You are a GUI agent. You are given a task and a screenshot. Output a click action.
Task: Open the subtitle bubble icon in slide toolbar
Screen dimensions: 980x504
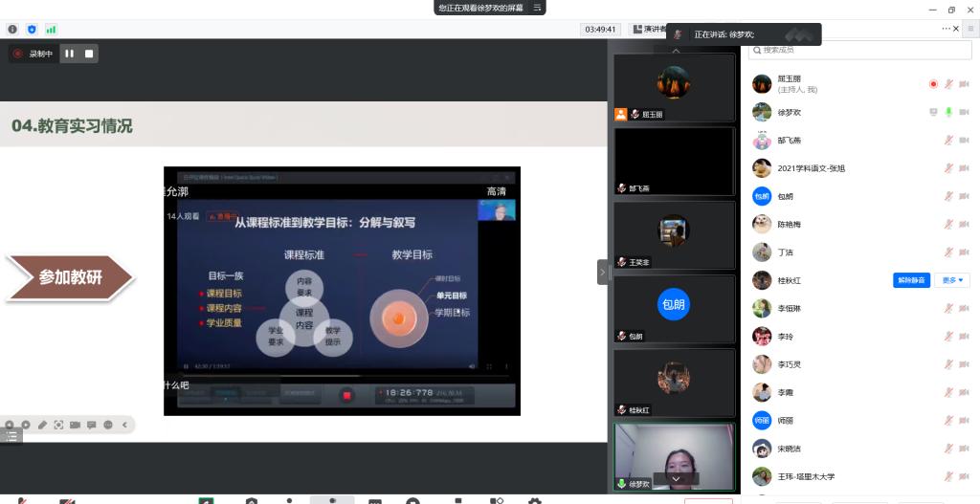pyautogui.click(x=92, y=425)
